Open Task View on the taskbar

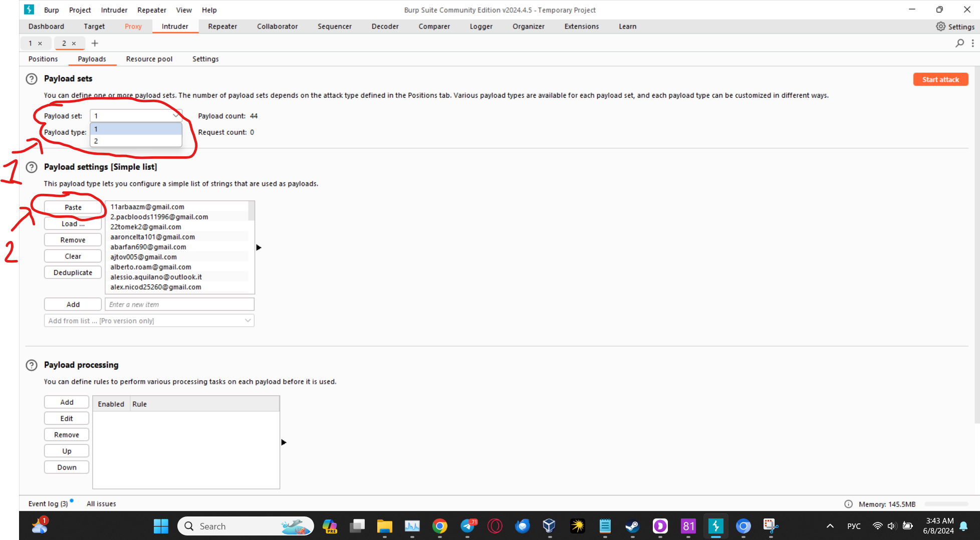(357, 526)
